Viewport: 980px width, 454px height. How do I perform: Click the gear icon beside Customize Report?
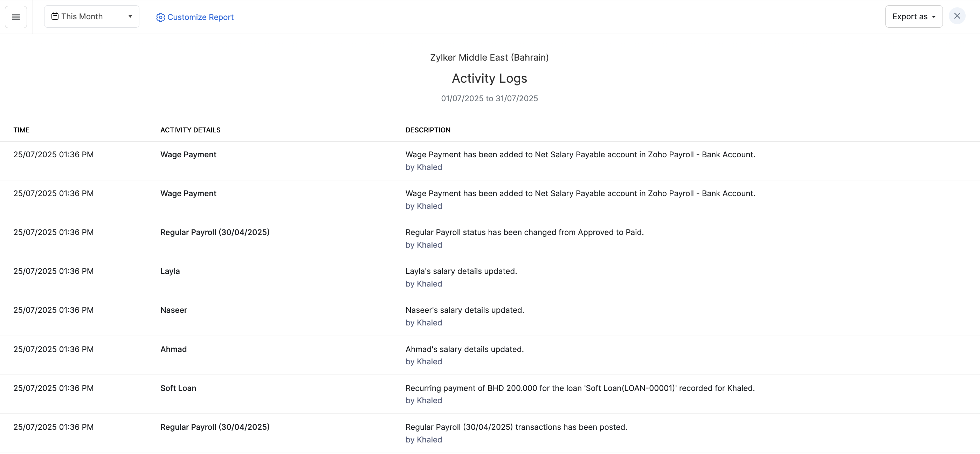(160, 17)
